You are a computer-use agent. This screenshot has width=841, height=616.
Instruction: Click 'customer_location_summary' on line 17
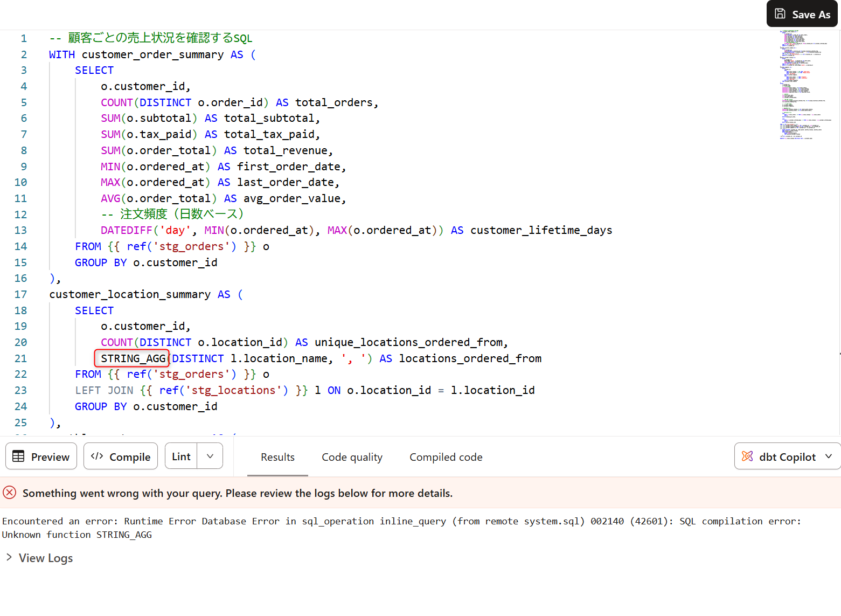click(129, 294)
